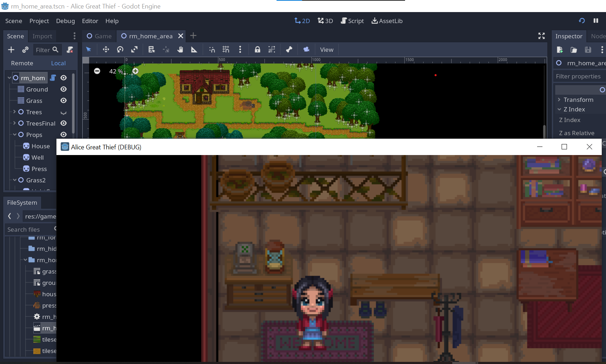606x364 pixels.
Task: Lock the selected node with padlock icon
Action: point(257,50)
